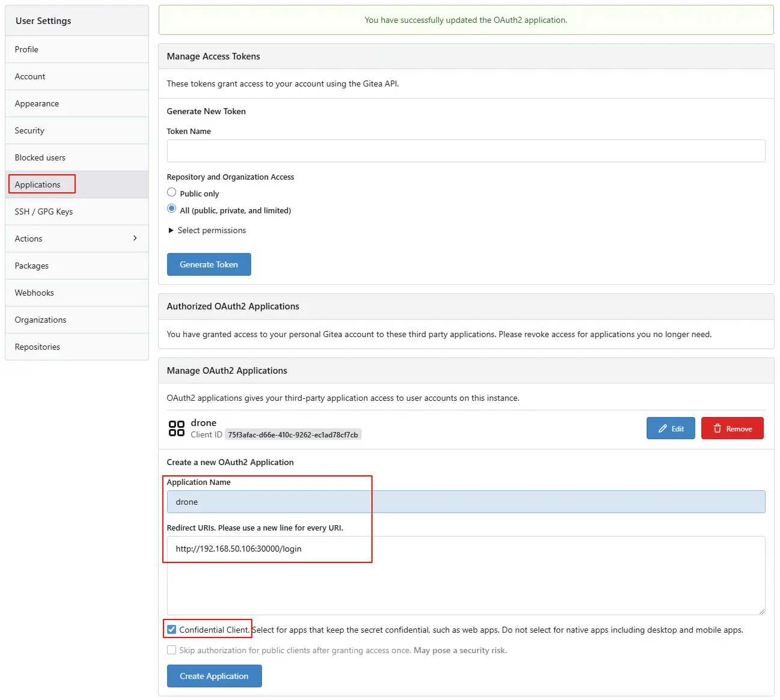Image resolution: width=780 pixels, height=700 pixels.
Task: Open Organizations settings
Action: click(x=77, y=320)
